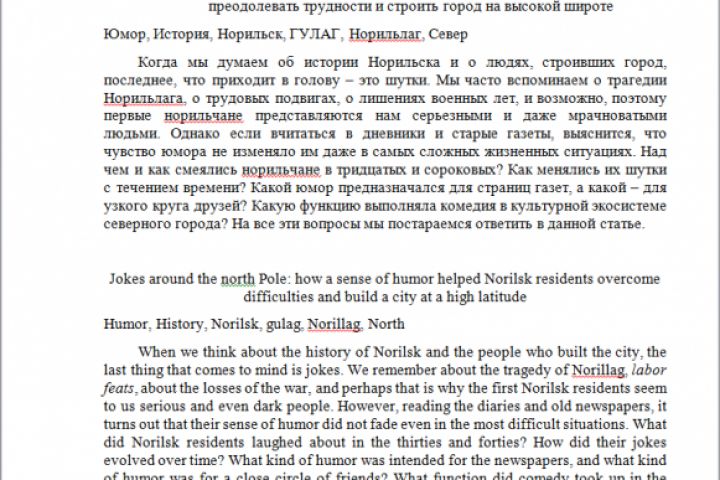Click "статье" ending the Russian paragraph
The image size is (720, 480).
pos(622,224)
